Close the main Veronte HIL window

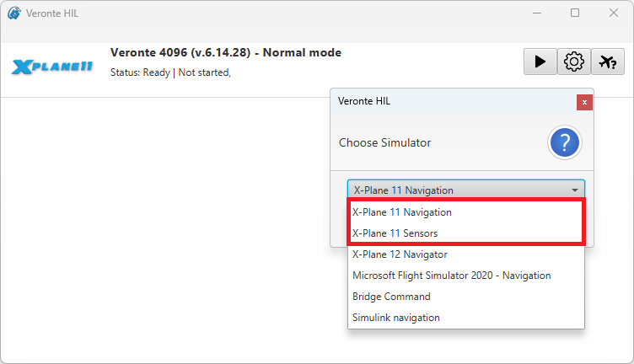coord(613,13)
